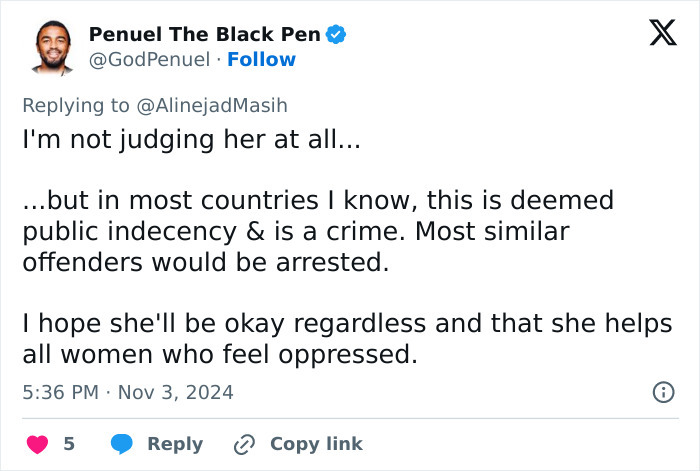This screenshot has height=471, width=700.
Task: Open the info icon beside the timestamp
Action: (663, 392)
